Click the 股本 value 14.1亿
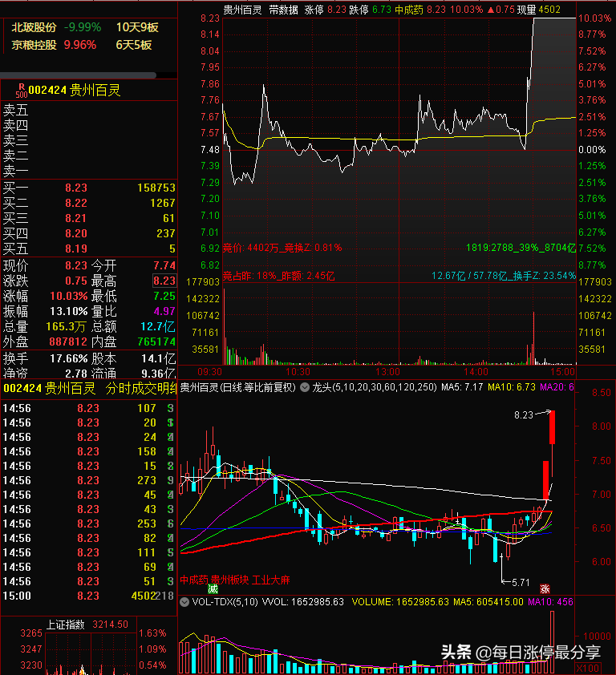This screenshot has width=616, height=675. pyautogui.click(x=159, y=358)
